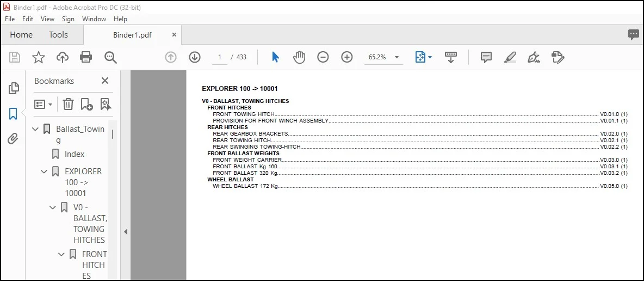Select the Index bookmark
The height and width of the screenshot is (281, 644).
coord(75,154)
